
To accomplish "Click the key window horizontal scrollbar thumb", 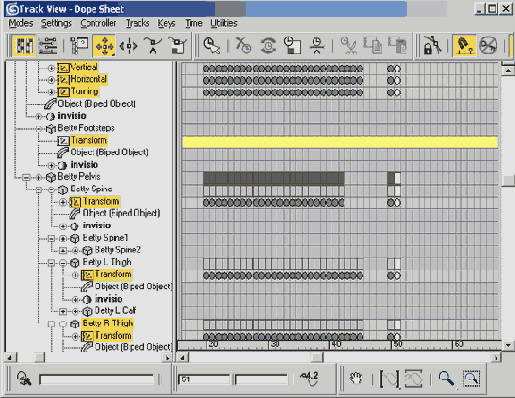I will click(317, 358).
